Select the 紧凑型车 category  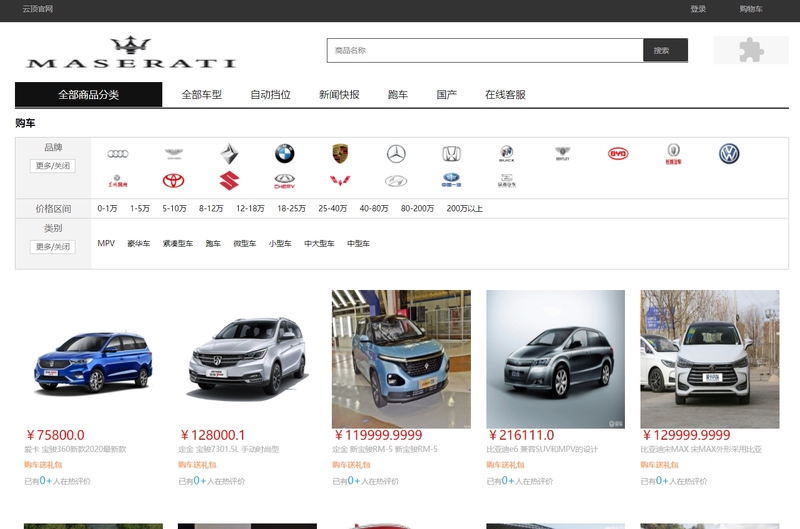[178, 243]
